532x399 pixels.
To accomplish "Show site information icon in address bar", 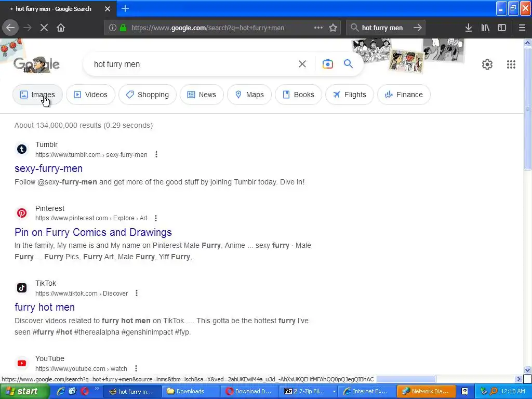I will click(x=112, y=28).
